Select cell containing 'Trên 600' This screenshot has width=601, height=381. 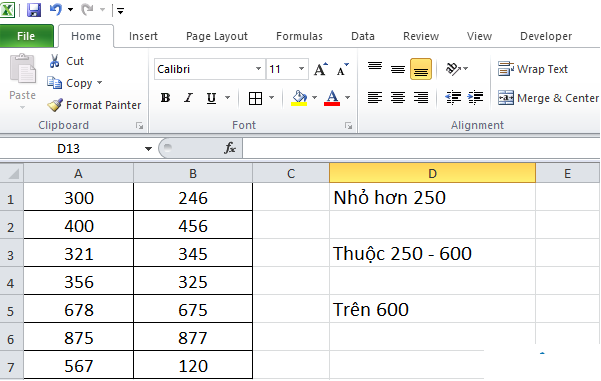tap(432, 309)
